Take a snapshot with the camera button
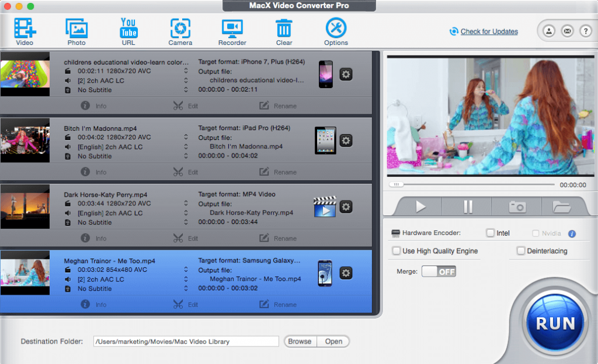The height and width of the screenshot is (364, 598). pos(517,206)
